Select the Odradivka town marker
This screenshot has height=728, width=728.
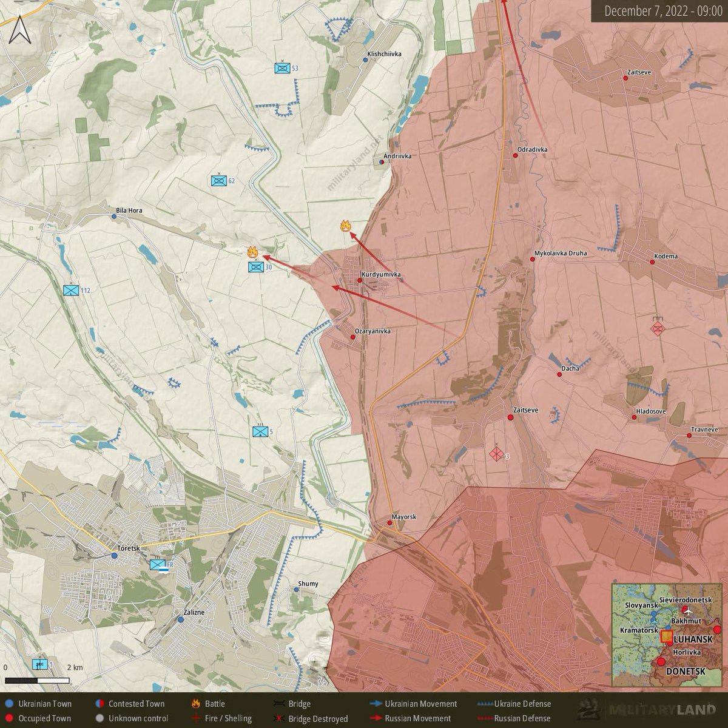coord(515,155)
